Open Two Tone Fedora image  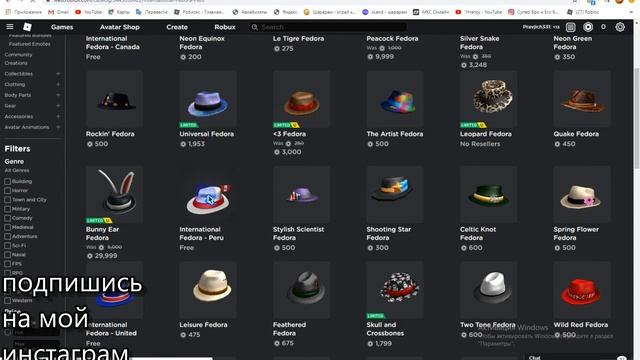(489, 290)
